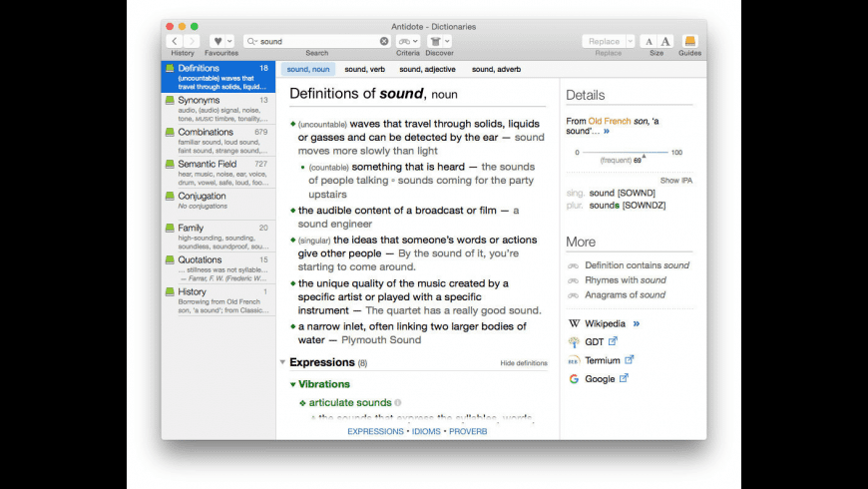Open the Criteria binoculars dropdown
The height and width of the screenshot is (489, 868).
(x=408, y=41)
